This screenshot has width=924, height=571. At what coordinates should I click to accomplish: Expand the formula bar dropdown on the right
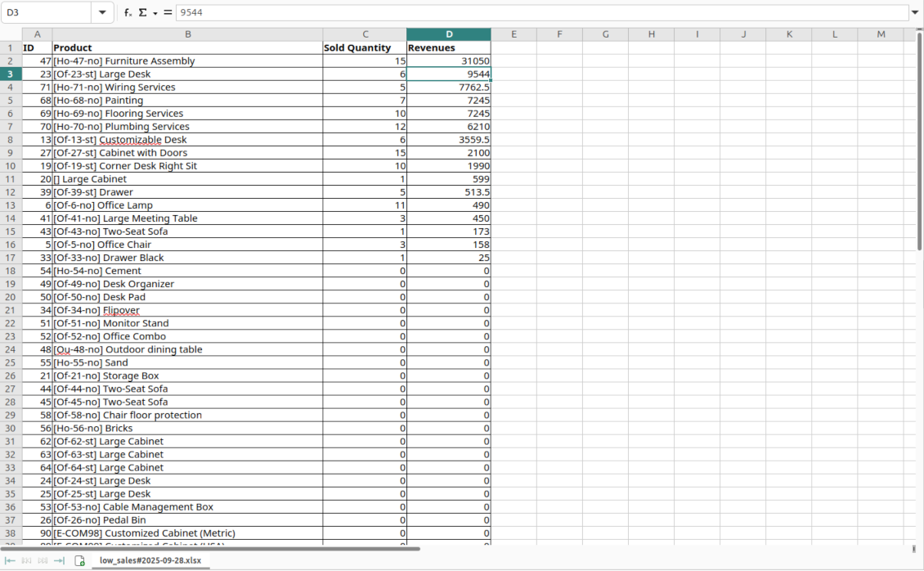tap(916, 12)
